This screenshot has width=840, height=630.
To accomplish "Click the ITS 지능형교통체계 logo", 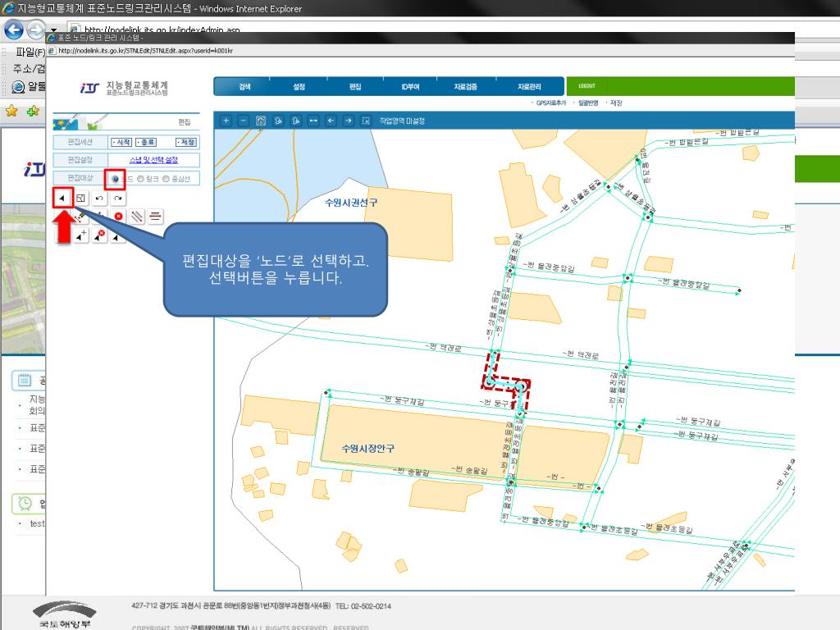I will tap(125, 88).
